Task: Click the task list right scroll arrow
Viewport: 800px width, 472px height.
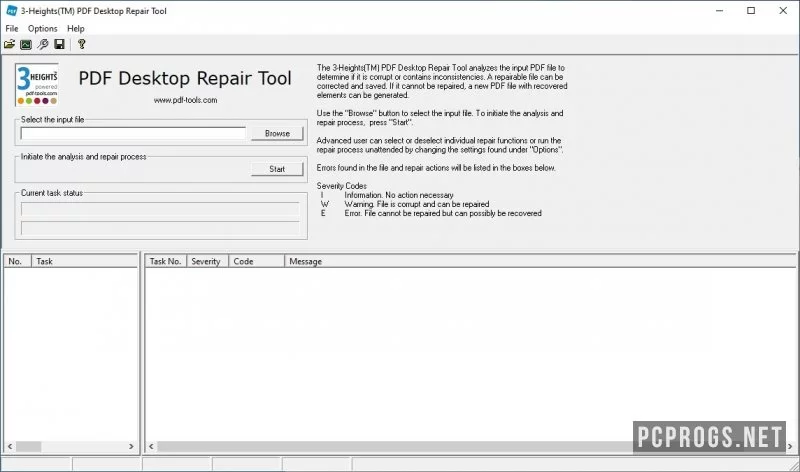Action: point(131,446)
